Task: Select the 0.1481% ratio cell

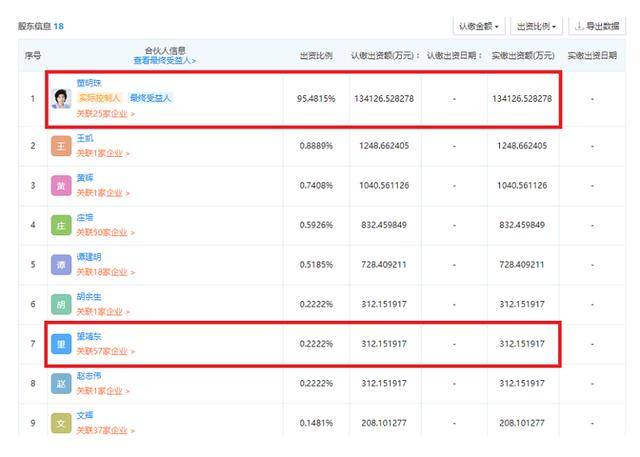Action: (316, 423)
